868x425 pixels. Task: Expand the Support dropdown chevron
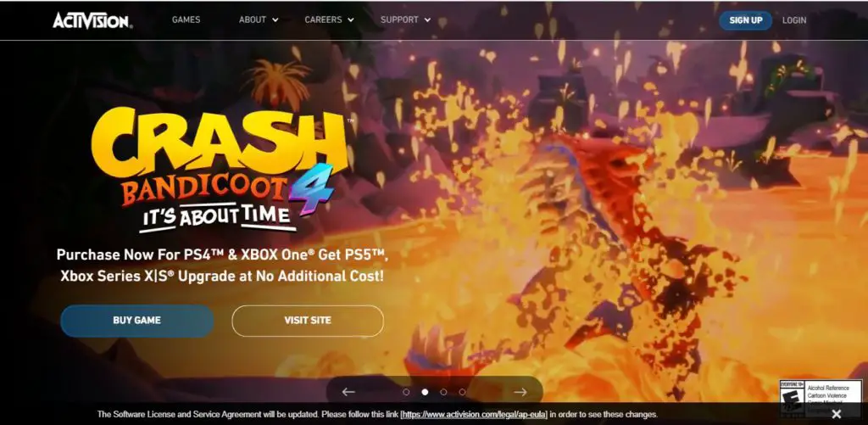(427, 20)
